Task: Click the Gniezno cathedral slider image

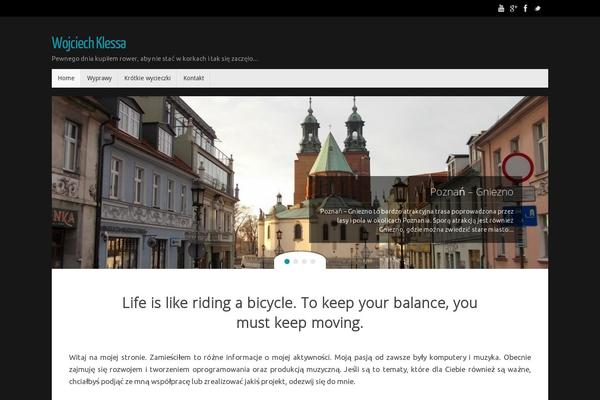Action: coord(300,182)
